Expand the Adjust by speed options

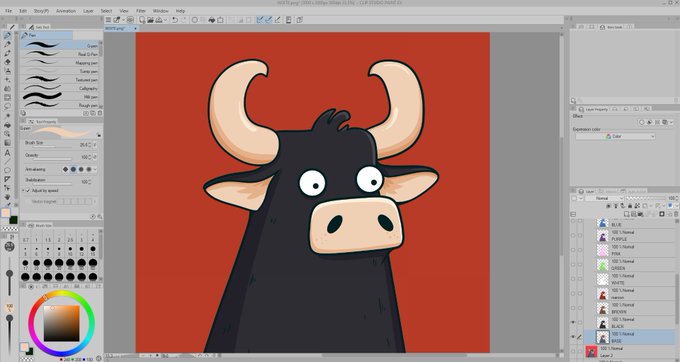click(x=23, y=190)
